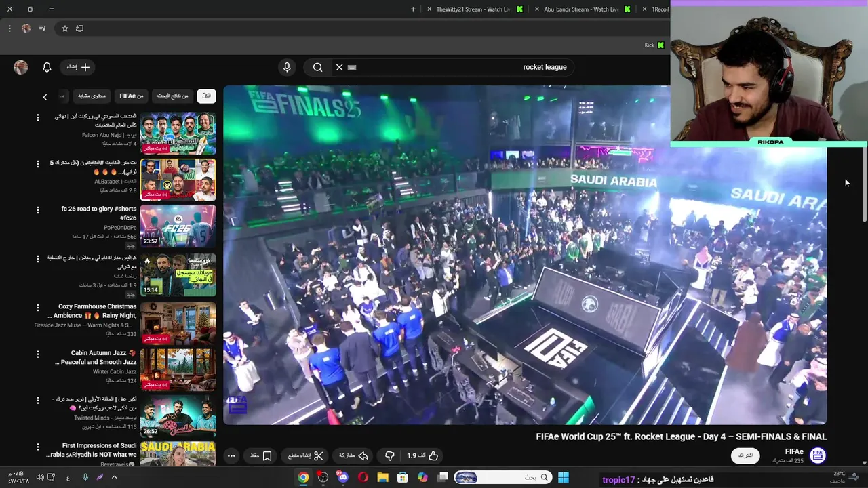Image resolution: width=868 pixels, height=488 pixels.
Task: Open Chrome three-dot menu
Action: tap(9, 28)
